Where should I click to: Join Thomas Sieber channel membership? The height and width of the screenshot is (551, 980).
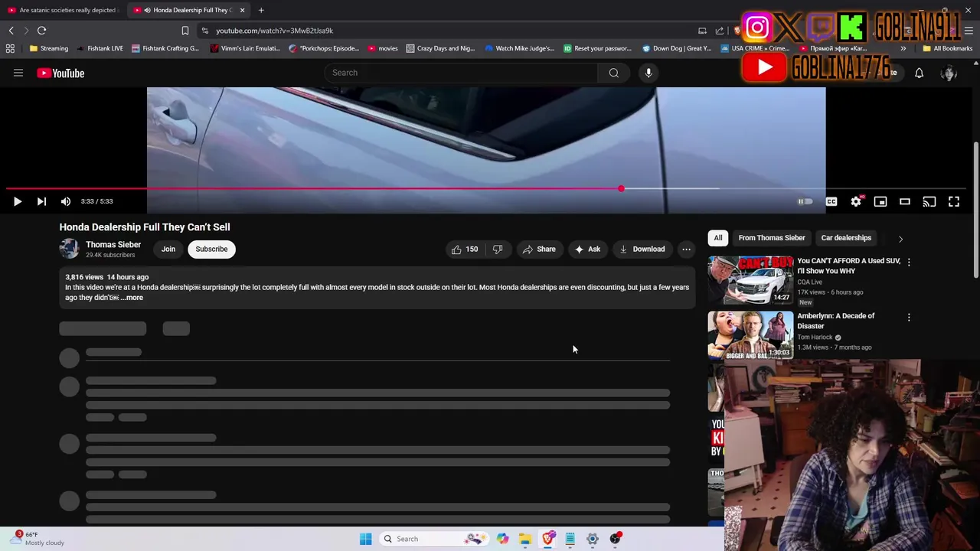coord(168,249)
